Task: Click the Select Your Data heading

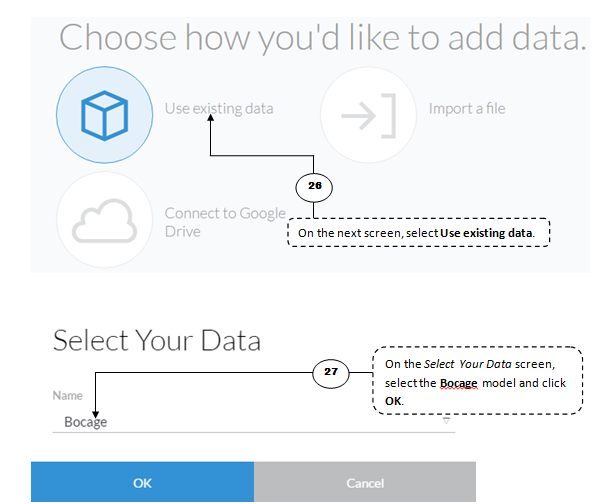Action: pyautogui.click(x=157, y=341)
